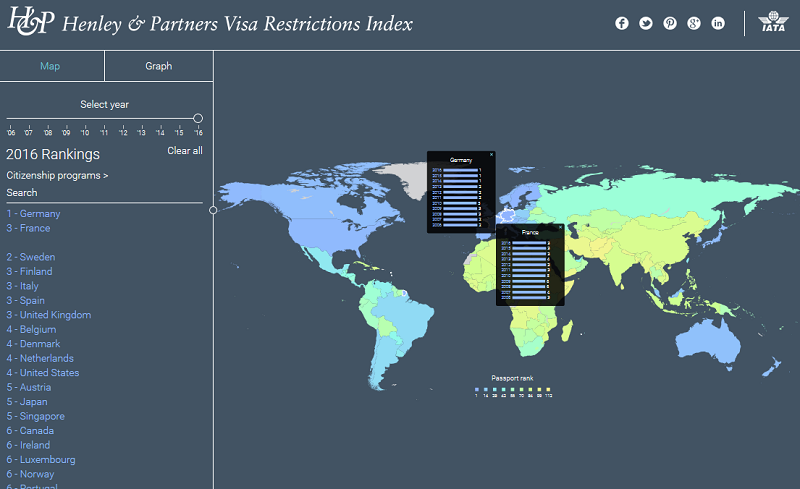Click the H&P logo in header
This screenshot has height=489, width=800.
(x=30, y=23)
